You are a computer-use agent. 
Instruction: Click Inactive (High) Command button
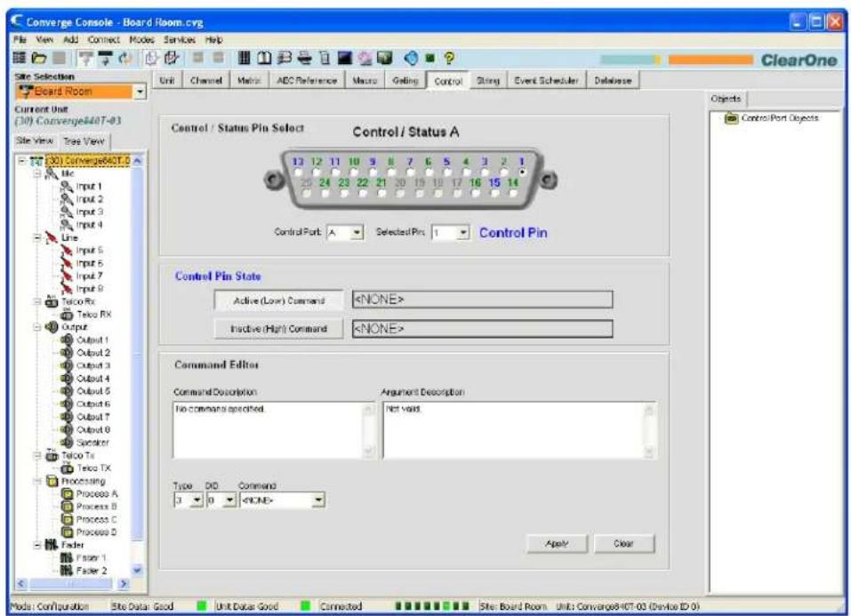(279, 328)
